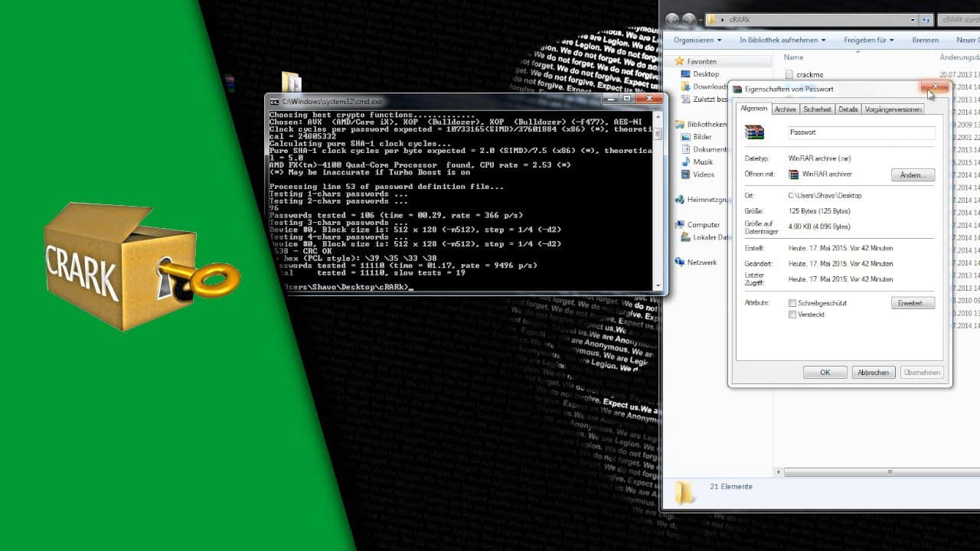The height and width of the screenshot is (551, 980).
Task: Open the Details tab
Action: tap(848, 109)
